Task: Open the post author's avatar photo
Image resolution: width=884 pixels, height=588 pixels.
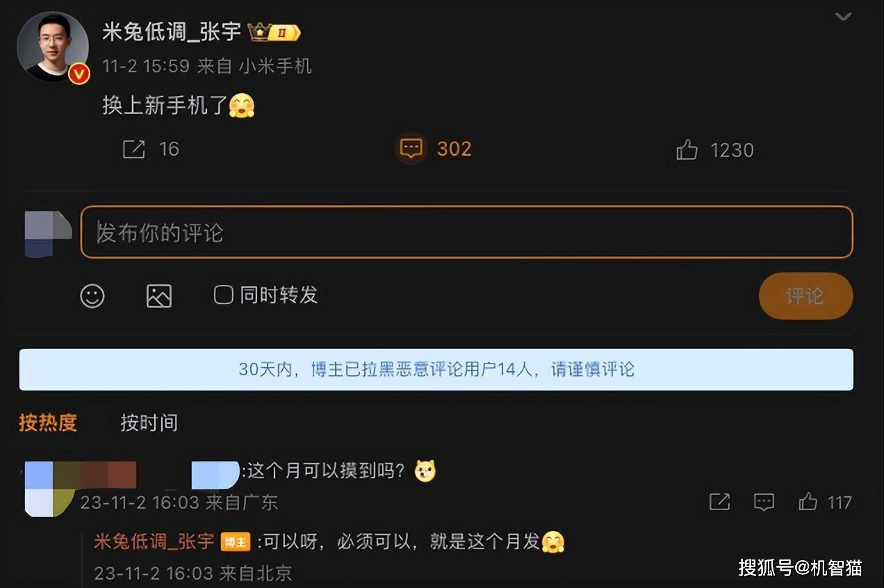Action: [x=53, y=47]
